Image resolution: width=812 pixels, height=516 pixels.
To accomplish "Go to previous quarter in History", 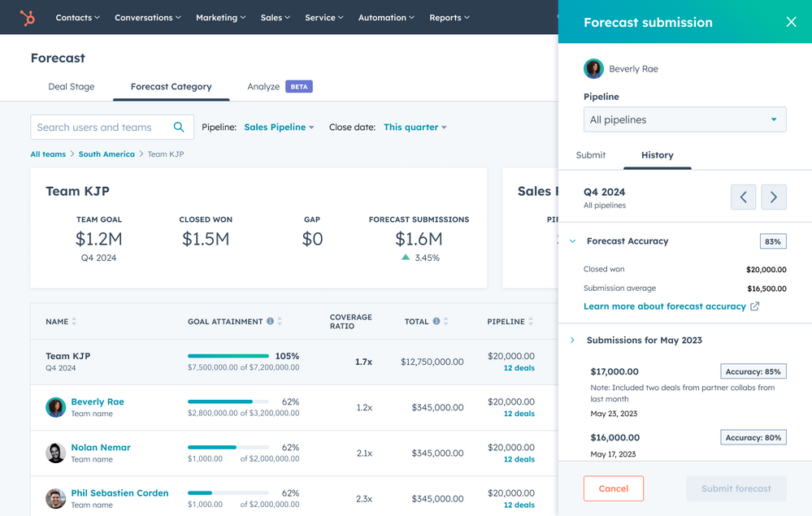I will tap(743, 197).
